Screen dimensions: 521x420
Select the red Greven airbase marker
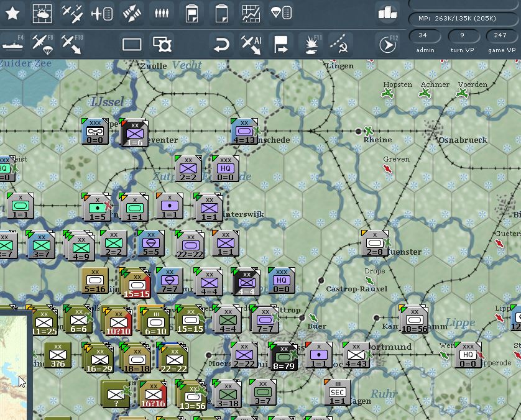point(387,168)
